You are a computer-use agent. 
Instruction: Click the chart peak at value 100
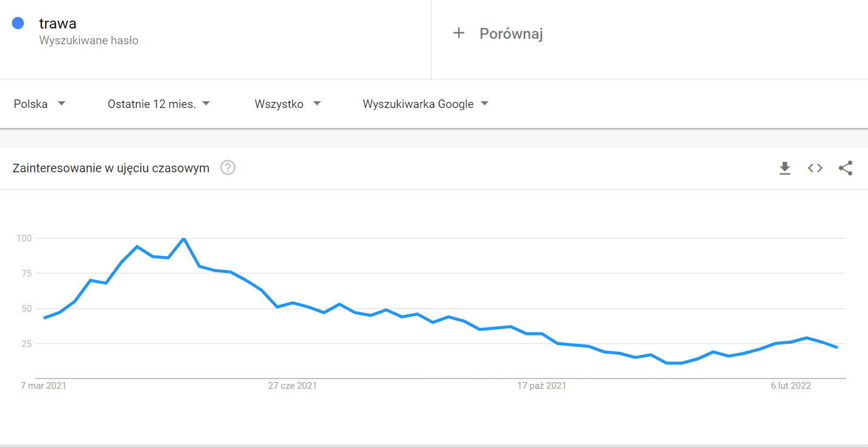tap(184, 238)
